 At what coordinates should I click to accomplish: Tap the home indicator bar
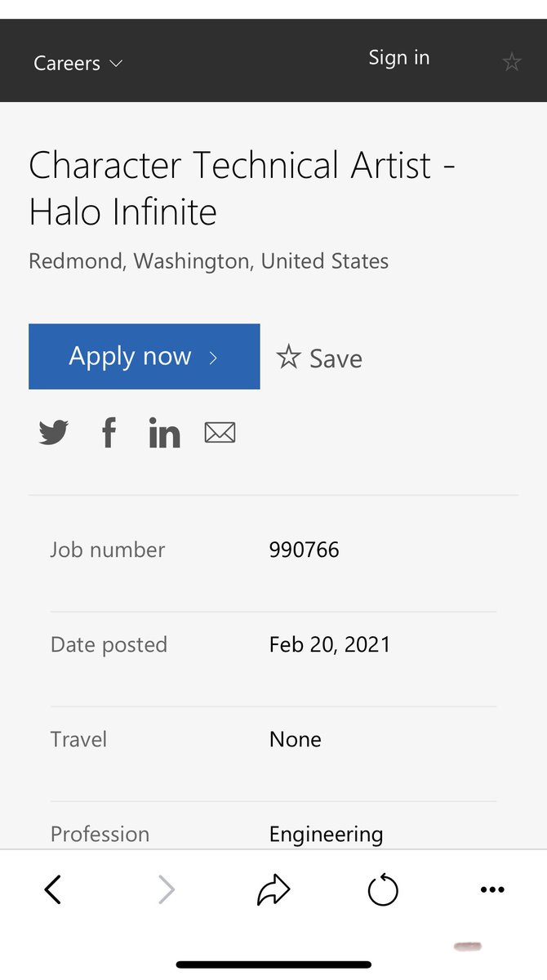[x=273, y=964]
